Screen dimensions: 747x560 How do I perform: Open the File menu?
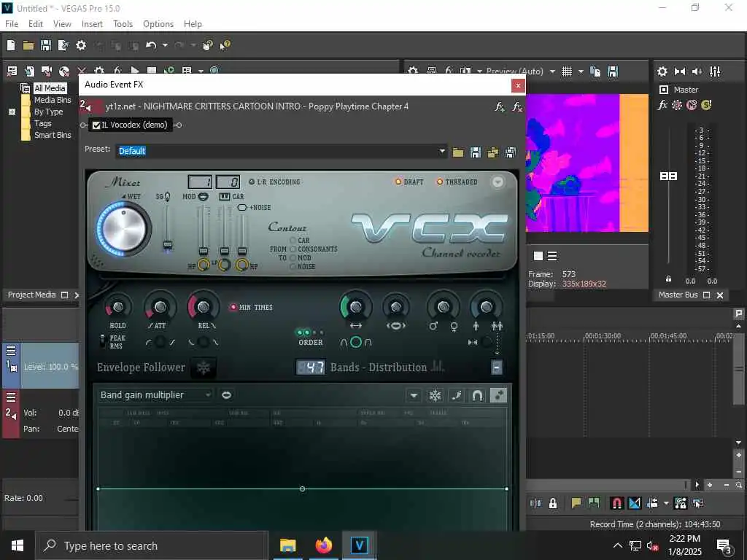tap(12, 24)
